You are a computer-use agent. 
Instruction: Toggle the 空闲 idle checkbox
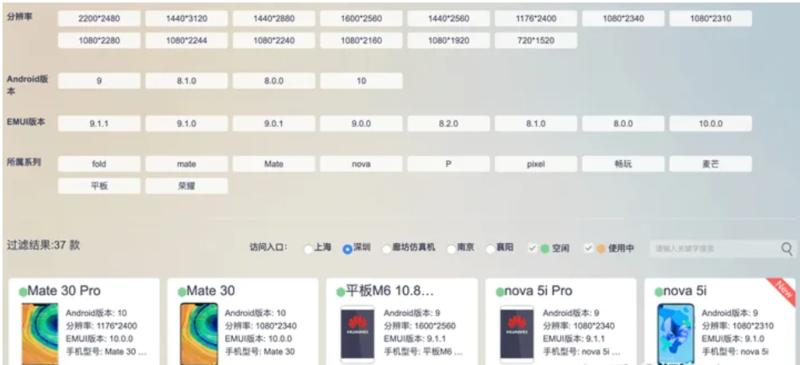tap(532, 249)
